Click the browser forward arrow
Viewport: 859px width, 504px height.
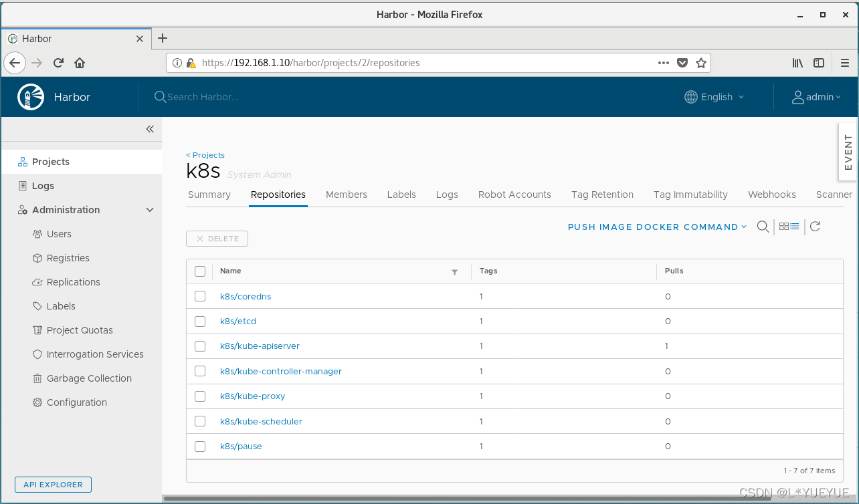[x=37, y=63]
